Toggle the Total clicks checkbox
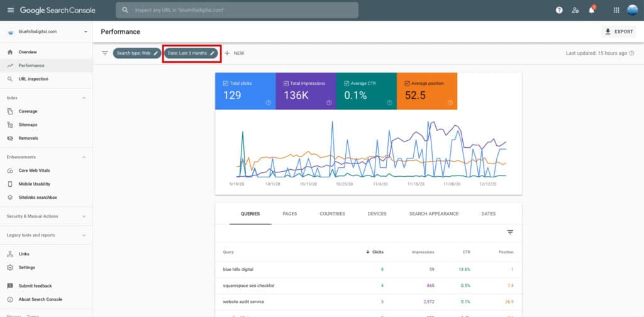The image size is (644, 317). 226,84
